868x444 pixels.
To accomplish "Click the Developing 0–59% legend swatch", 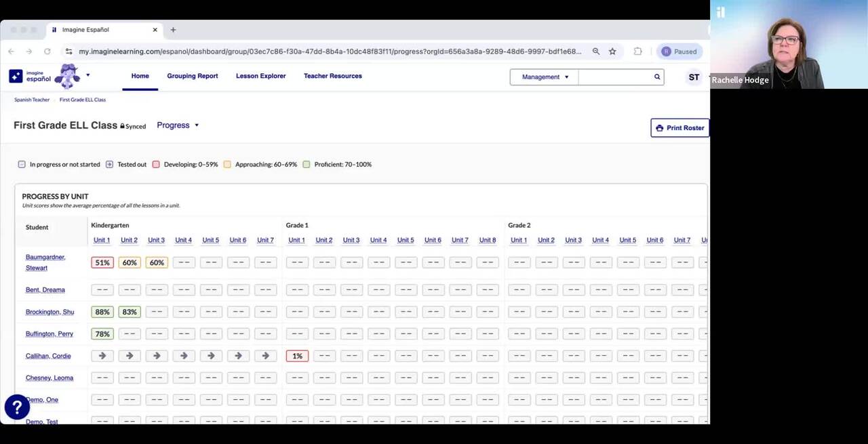I will point(156,165).
